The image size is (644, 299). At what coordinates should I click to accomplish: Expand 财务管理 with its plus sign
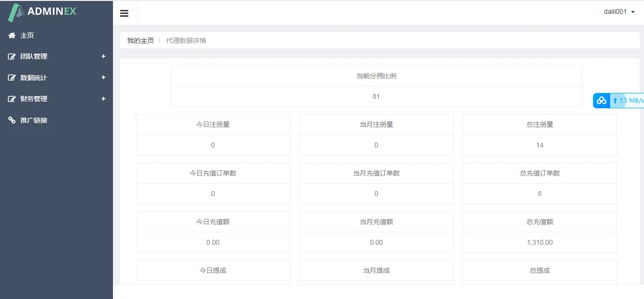pyautogui.click(x=103, y=99)
